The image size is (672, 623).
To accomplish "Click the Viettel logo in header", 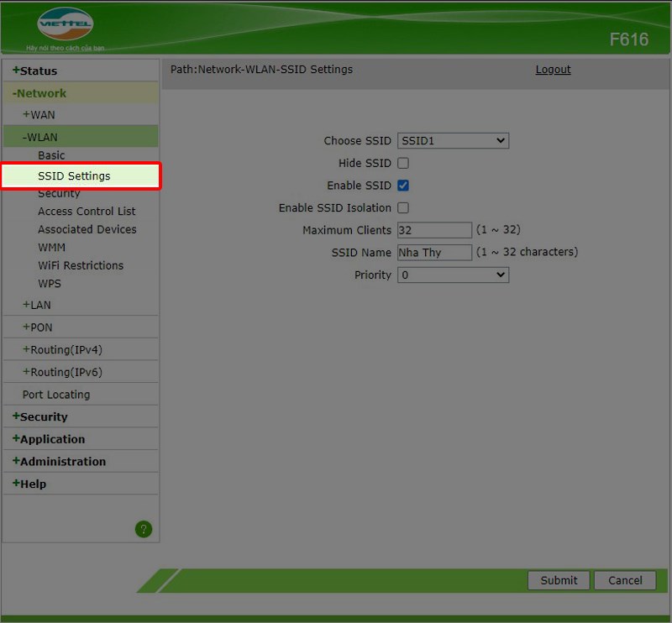I will pyautogui.click(x=65, y=25).
